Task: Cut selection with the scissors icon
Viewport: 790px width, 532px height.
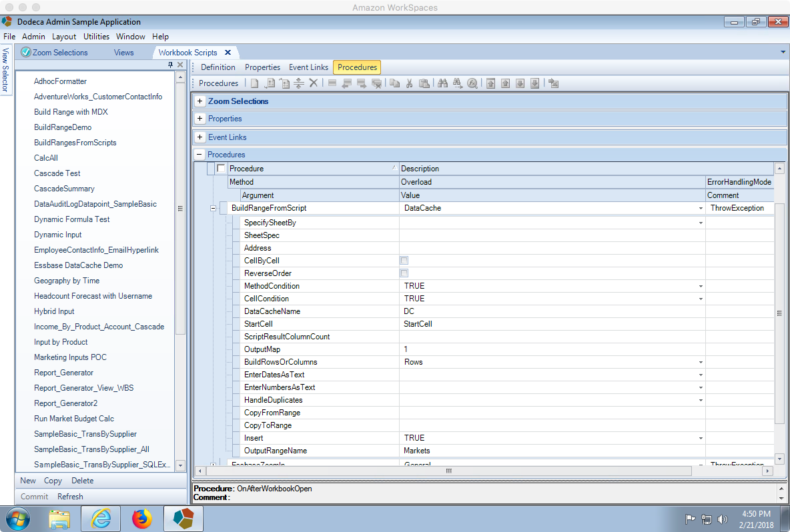Action: click(409, 83)
